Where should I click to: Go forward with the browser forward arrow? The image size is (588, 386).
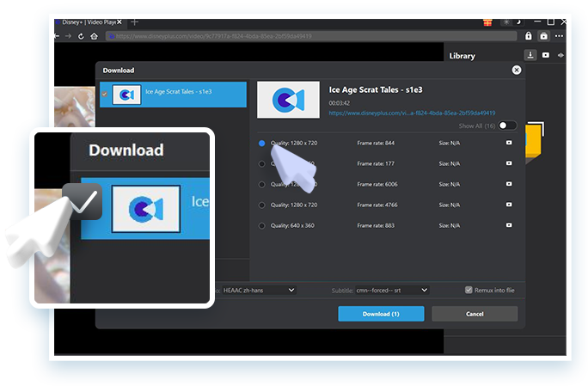click(x=68, y=36)
